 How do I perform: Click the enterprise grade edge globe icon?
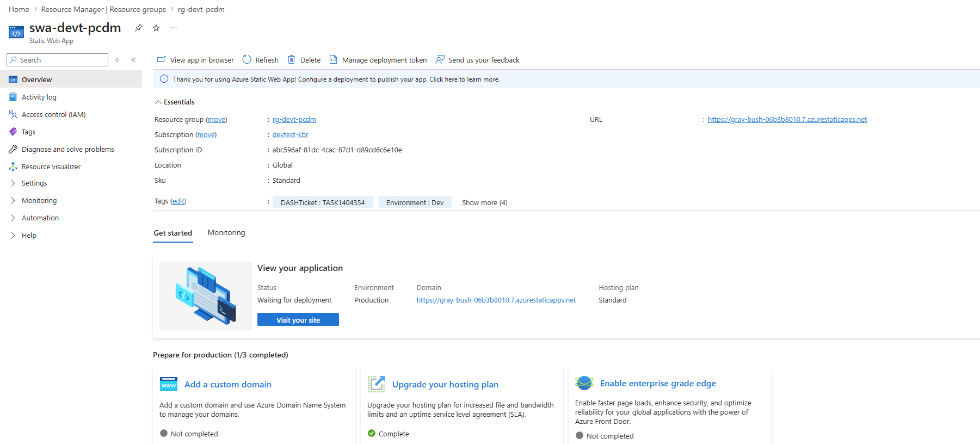tap(584, 383)
